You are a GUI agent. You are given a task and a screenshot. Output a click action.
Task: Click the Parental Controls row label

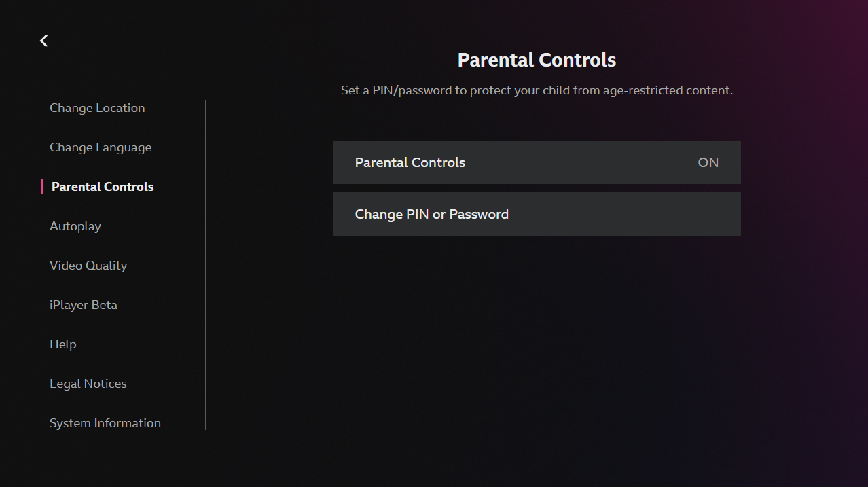point(410,162)
